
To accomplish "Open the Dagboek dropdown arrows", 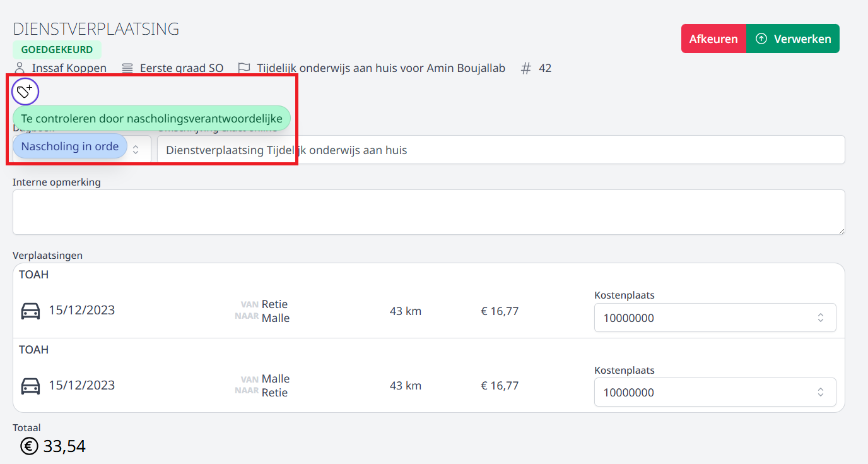I will click(136, 149).
